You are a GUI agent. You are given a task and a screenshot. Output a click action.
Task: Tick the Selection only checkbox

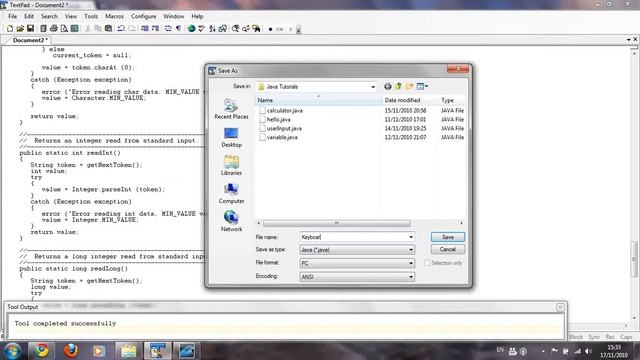click(427, 263)
